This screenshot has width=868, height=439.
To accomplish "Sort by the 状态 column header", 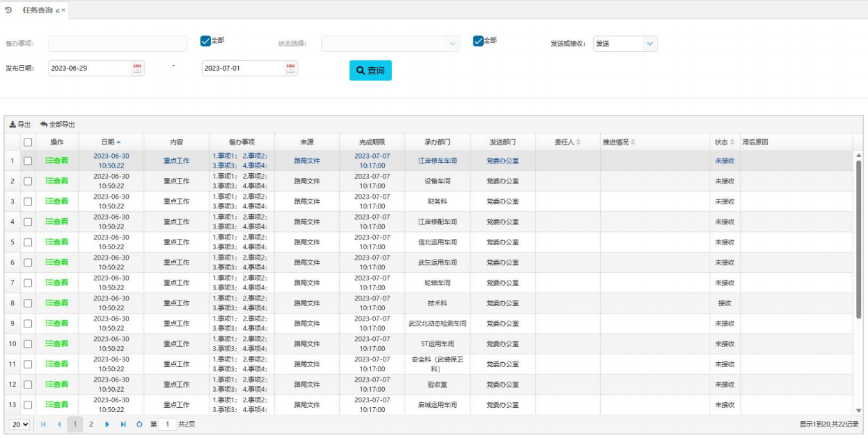I will [725, 142].
